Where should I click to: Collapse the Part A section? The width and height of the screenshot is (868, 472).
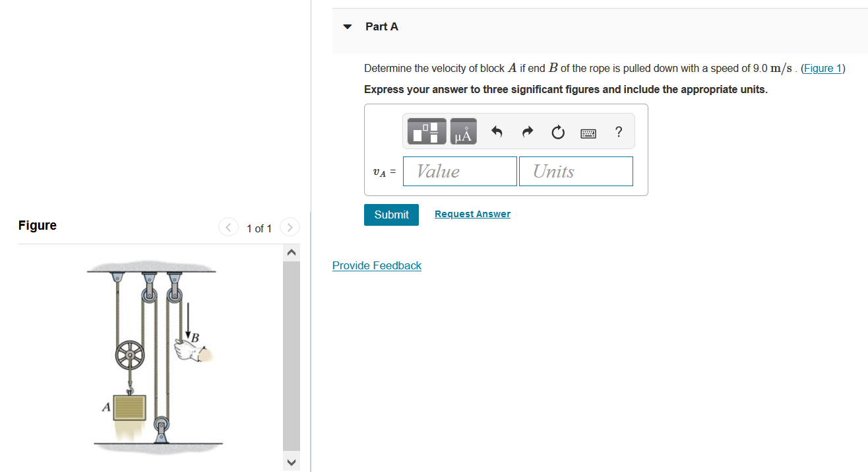pos(347,26)
